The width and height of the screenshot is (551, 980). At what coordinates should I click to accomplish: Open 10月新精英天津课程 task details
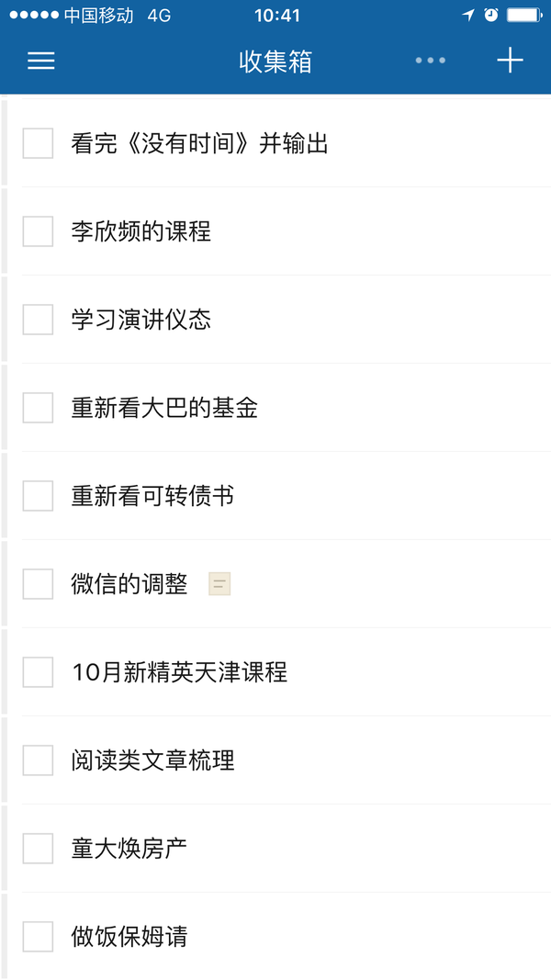click(275, 672)
